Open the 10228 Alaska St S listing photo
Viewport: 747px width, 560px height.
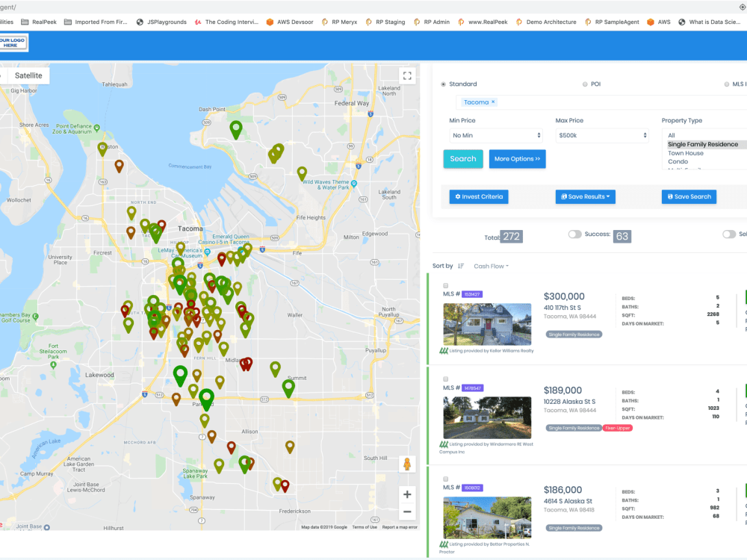click(487, 417)
